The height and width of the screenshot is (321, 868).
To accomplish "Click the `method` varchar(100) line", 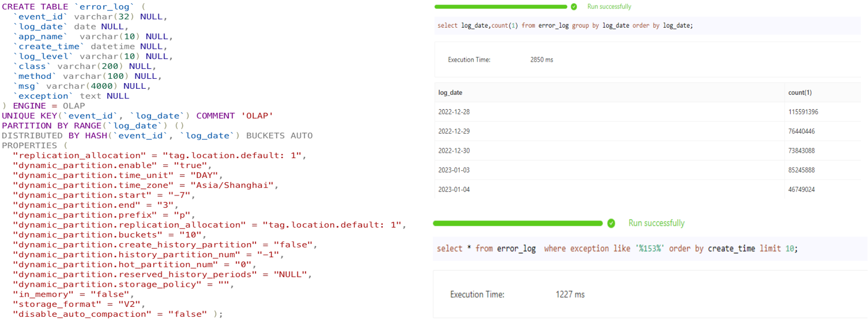I will tap(88, 76).
